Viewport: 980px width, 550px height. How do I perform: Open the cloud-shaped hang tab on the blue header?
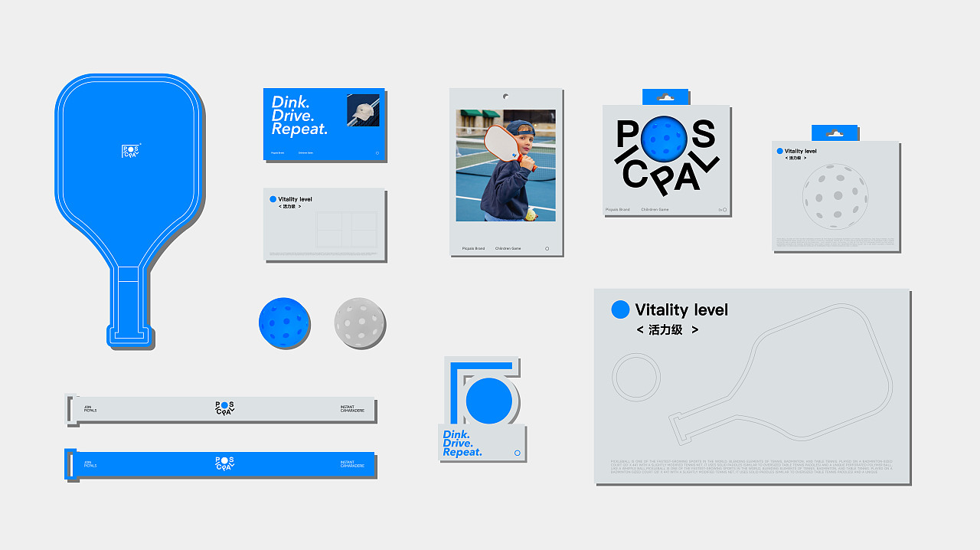(x=665, y=95)
